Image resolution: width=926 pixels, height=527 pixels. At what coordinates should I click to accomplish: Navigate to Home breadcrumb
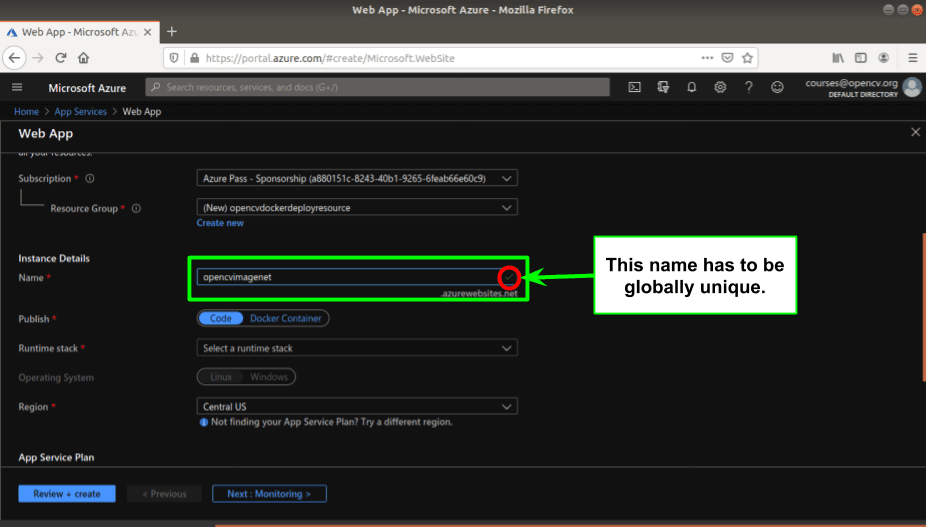coord(27,112)
